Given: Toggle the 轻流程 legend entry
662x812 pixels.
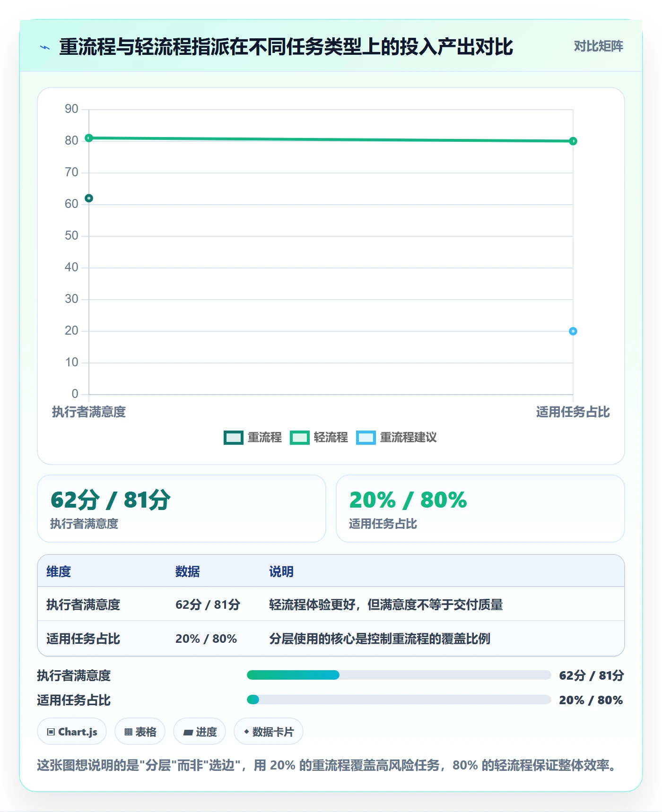Looking at the screenshot, I should (x=319, y=438).
